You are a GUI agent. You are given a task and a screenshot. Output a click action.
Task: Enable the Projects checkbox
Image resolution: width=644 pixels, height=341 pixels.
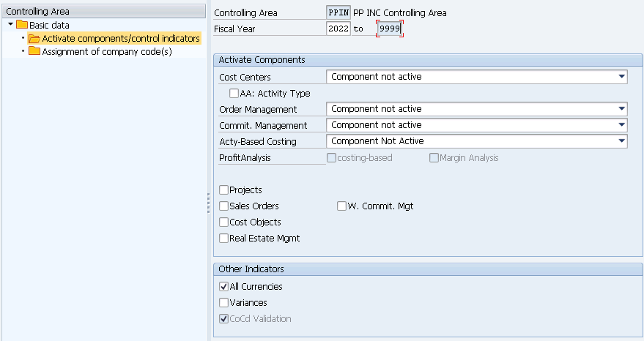(x=223, y=190)
